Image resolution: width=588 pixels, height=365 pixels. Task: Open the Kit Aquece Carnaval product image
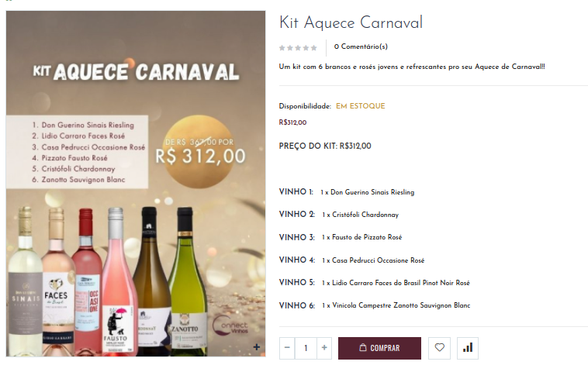[136, 184]
